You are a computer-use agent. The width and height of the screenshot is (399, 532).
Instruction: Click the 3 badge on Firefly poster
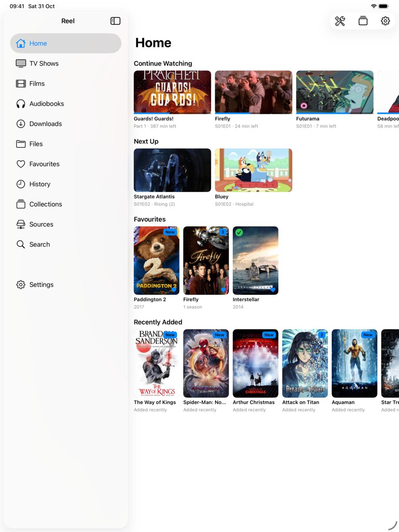pos(223,232)
